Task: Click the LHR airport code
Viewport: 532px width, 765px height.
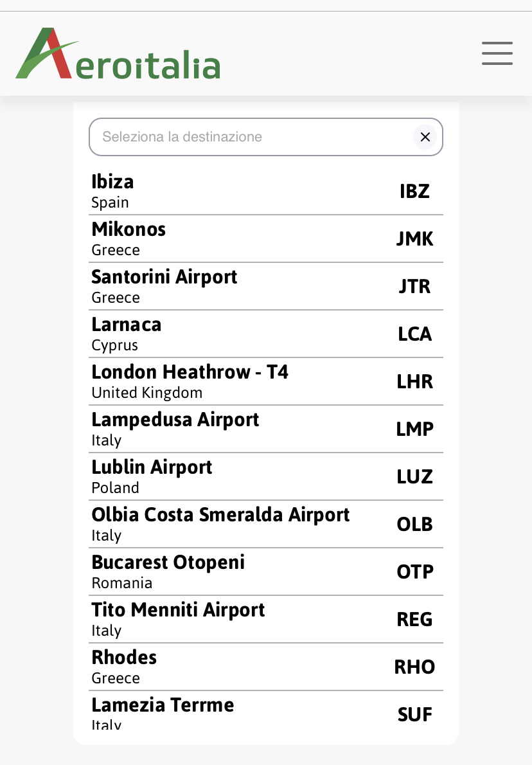Action: [x=414, y=381]
